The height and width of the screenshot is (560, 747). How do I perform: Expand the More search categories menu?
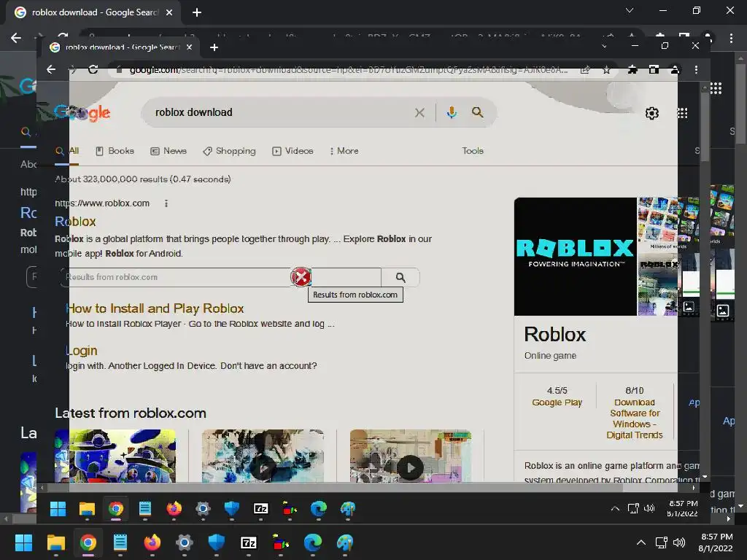344,151
